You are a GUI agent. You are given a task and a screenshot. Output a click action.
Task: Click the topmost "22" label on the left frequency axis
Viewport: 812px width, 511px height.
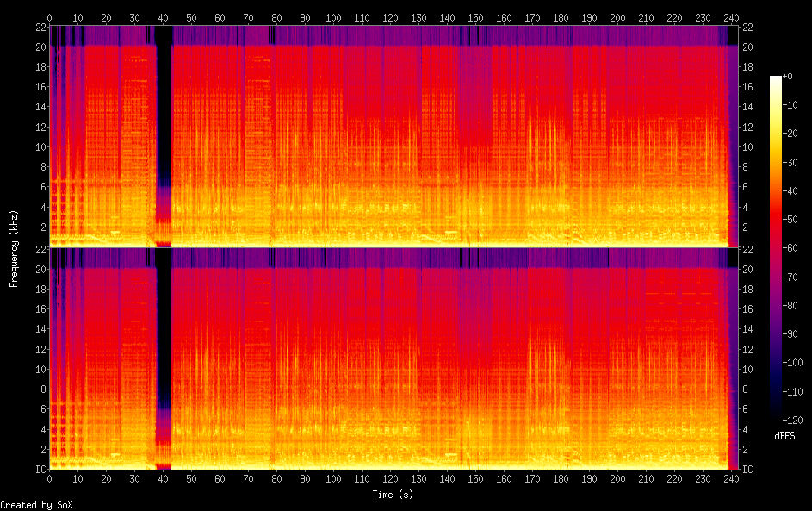40,27
